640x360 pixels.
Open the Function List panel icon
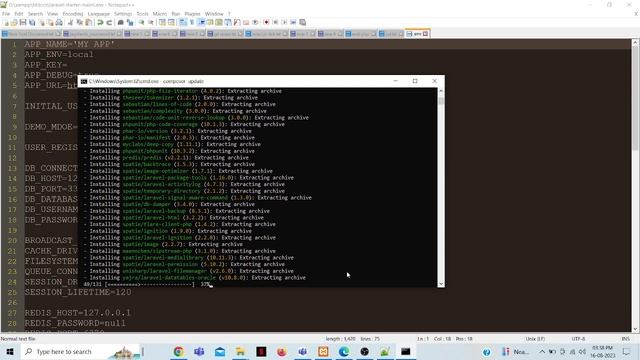237,22
